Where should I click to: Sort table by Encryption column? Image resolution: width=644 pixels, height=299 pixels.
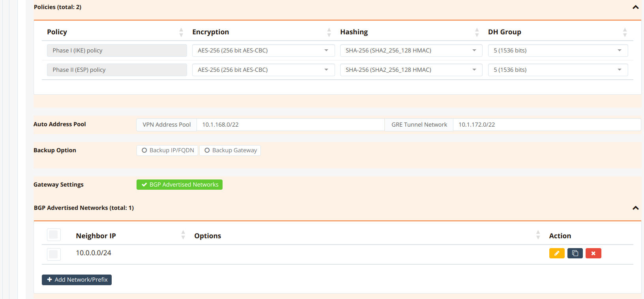[x=329, y=32]
